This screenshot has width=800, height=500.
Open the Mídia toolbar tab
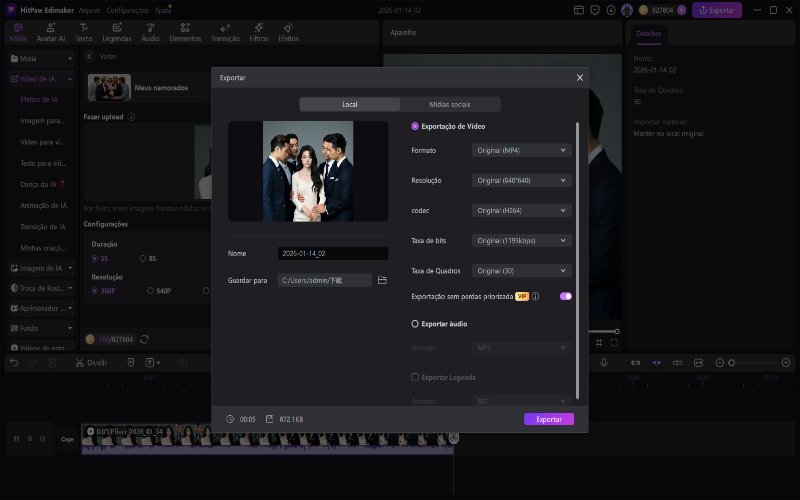pyautogui.click(x=18, y=33)
